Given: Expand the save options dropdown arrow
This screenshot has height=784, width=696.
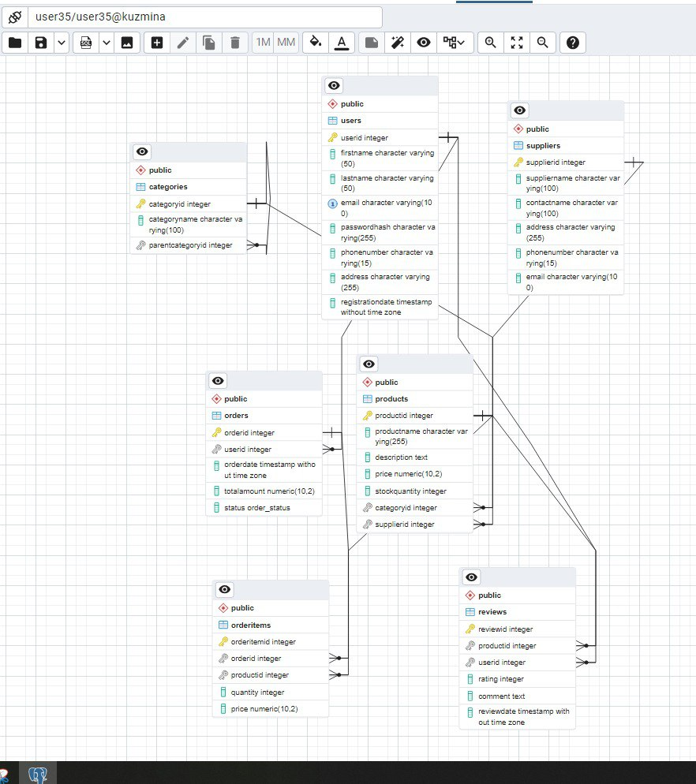Looking at the screenshot, I should pos(62,43).
